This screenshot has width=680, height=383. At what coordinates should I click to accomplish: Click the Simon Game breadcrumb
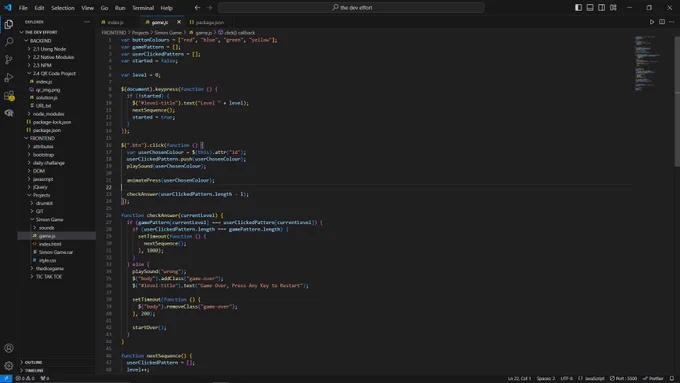tap(168, 33)
